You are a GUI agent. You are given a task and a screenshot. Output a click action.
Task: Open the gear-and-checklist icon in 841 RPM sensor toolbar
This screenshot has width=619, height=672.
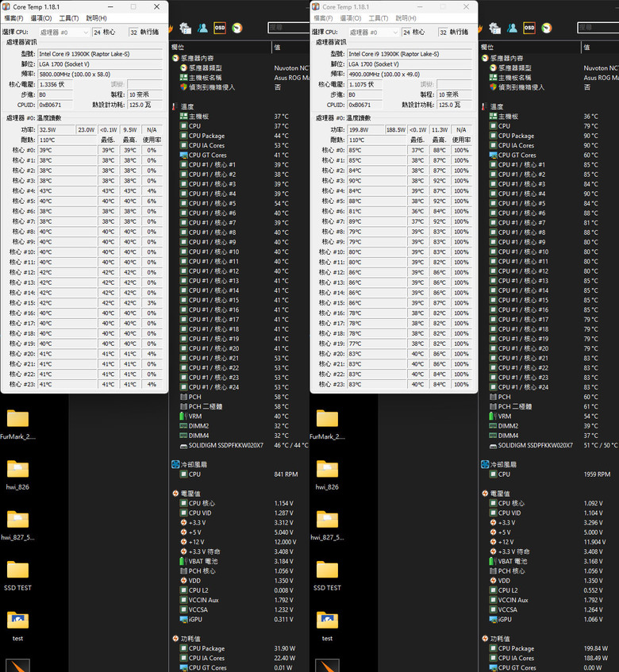click(186, 28)
